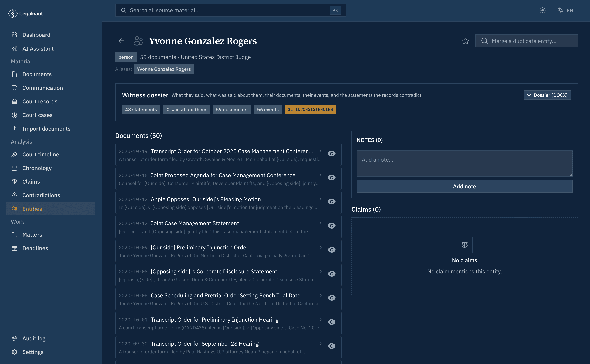The height and width of the screenshot is (364, 590).
Task: Open Deadlines in the sidebar
Action: [51, 248]
